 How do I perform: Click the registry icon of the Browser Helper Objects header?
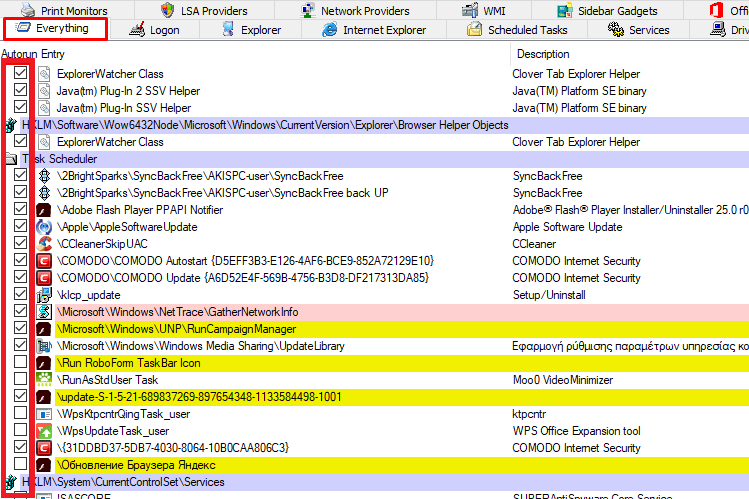(11, 125)
